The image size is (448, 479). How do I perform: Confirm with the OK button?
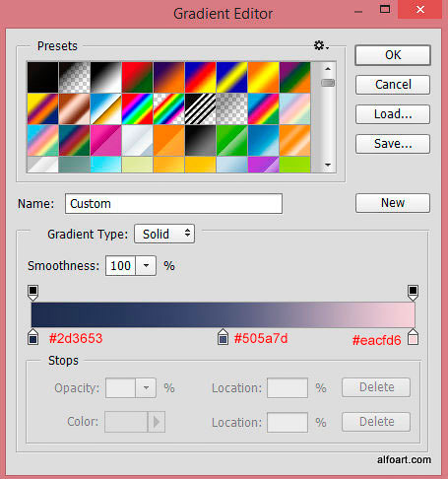[393, 55]
